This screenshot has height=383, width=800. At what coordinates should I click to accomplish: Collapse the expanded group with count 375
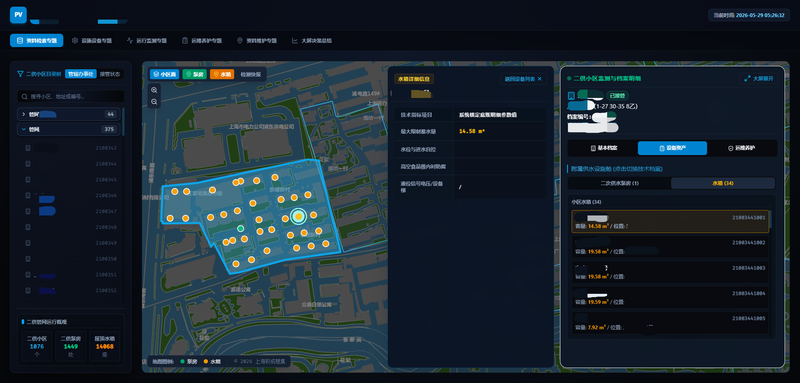point(69,130)
